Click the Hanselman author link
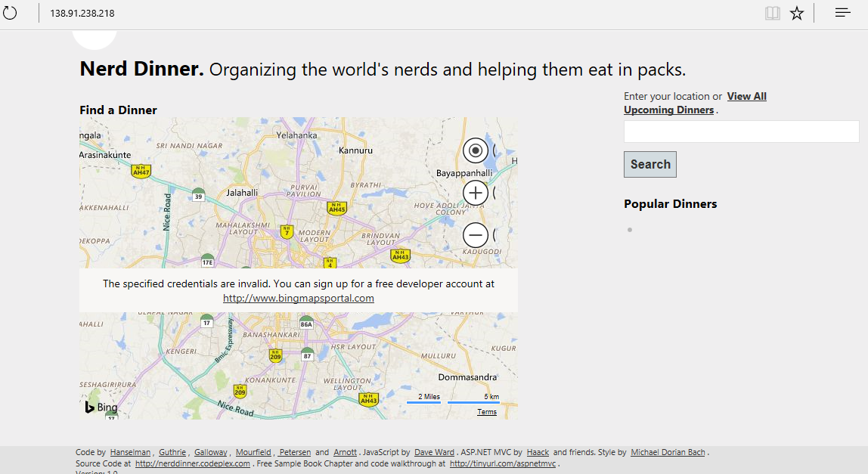This screenshot has height=474, width=868. tap(130, 452)
